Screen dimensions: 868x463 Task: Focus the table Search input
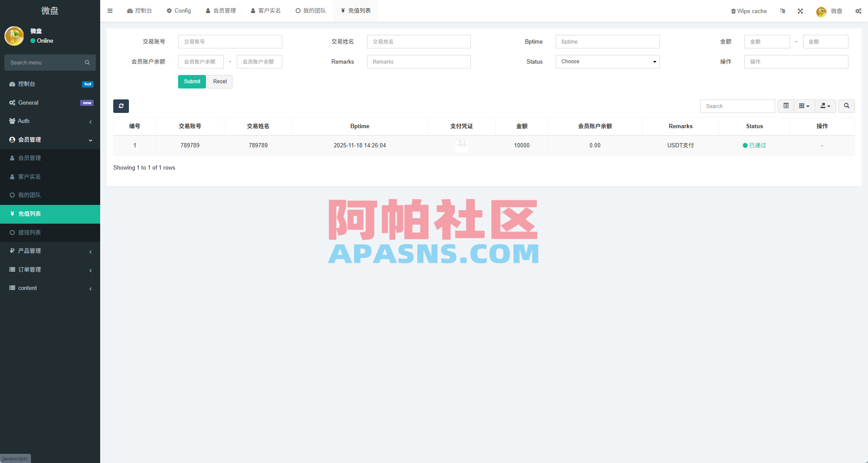tap(738, 106)
